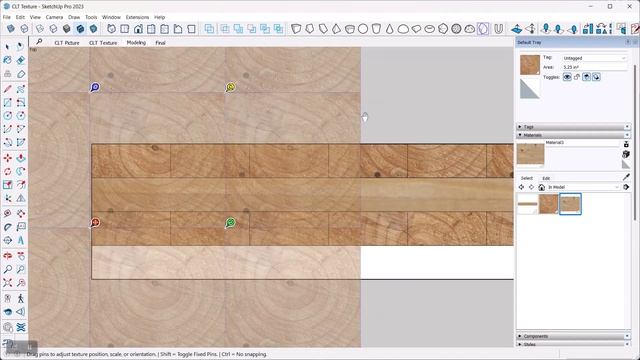The width and height of the screenshot is (640, 360).
Task: Select the Polygon tool
Action: pyautogui.click(x=20, y=116)
